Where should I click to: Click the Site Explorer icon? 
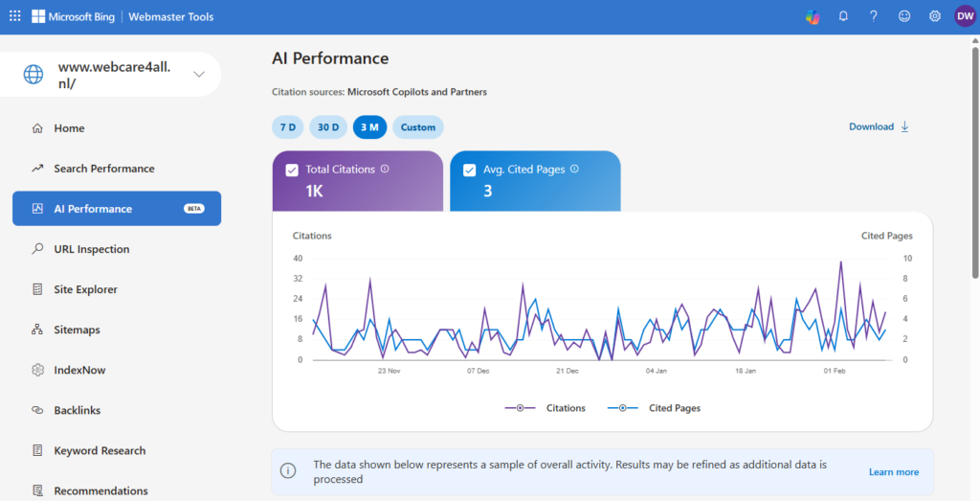click(37, 289)
